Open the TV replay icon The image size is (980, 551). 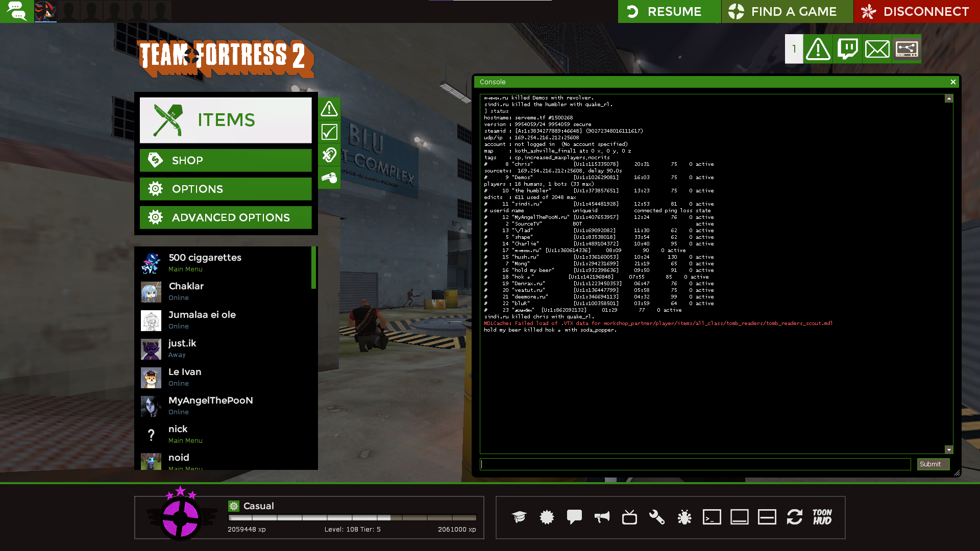click(x=629, y=517)
